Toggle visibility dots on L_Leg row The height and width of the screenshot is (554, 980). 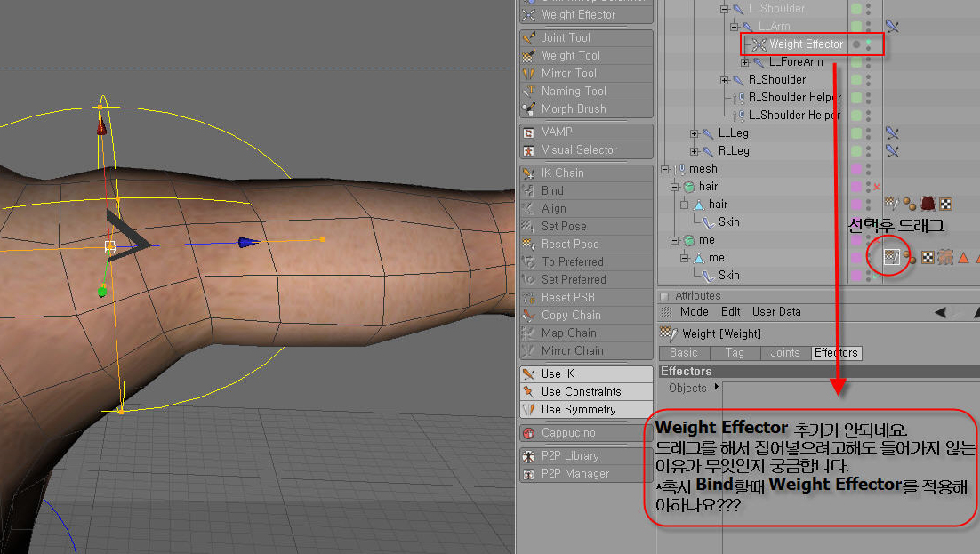click(869, 133)
